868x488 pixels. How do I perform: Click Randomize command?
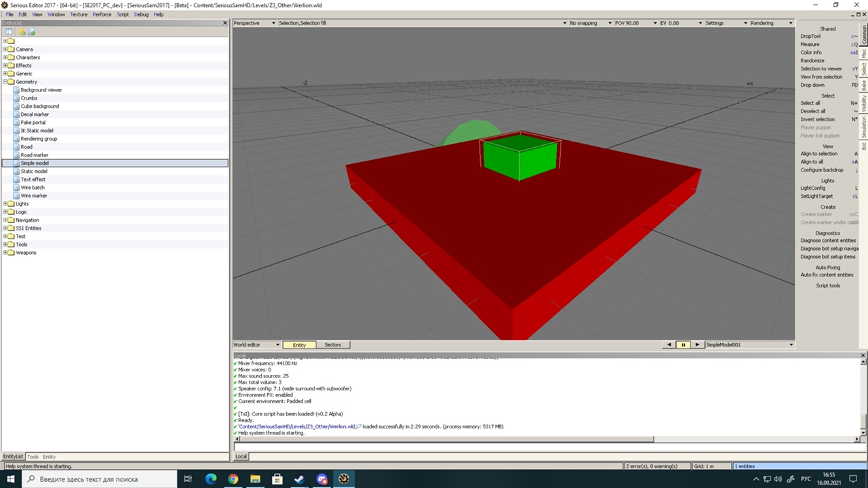tap(812, 60)
